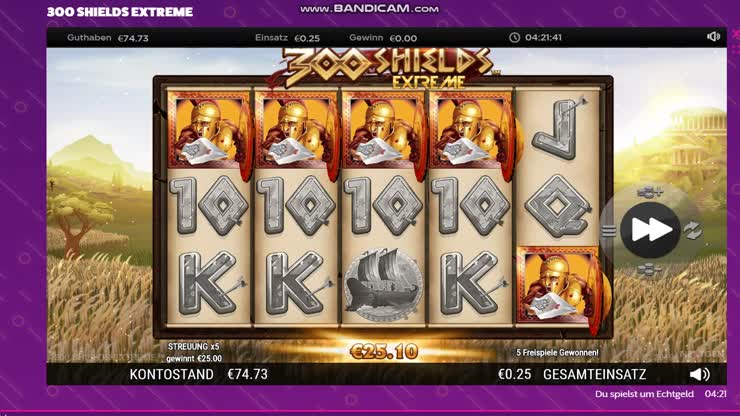Click the GESAMTEINSATZ total bet label

click(x=594, y=374)
